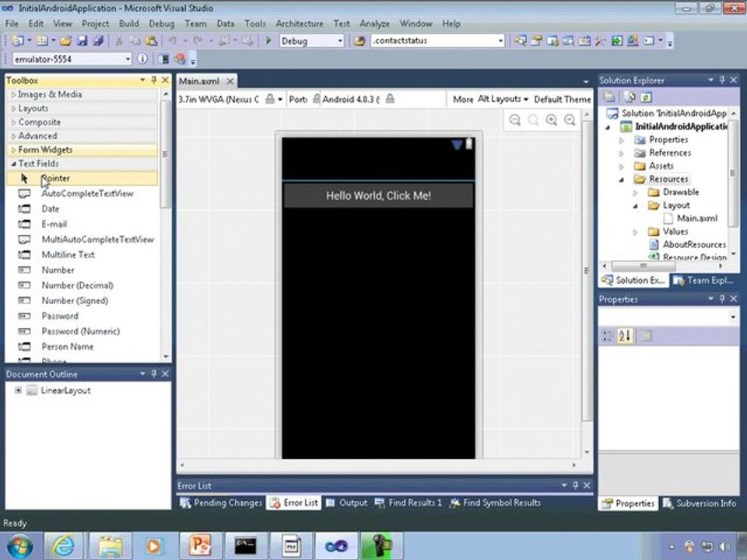Click the designer vertical scrollbar
Image resolution: width=747 pixels, height=560 pixels.
(587, 271)
